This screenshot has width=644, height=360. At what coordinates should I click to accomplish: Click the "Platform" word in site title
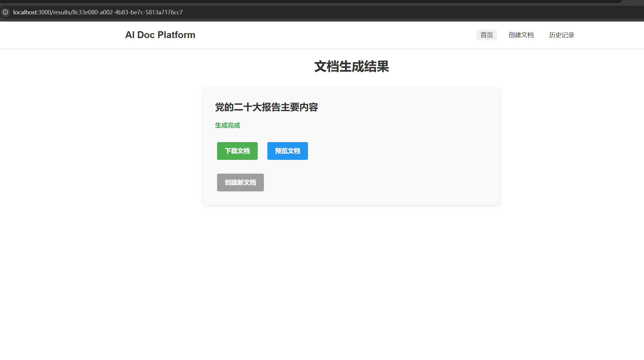[176, 35]
